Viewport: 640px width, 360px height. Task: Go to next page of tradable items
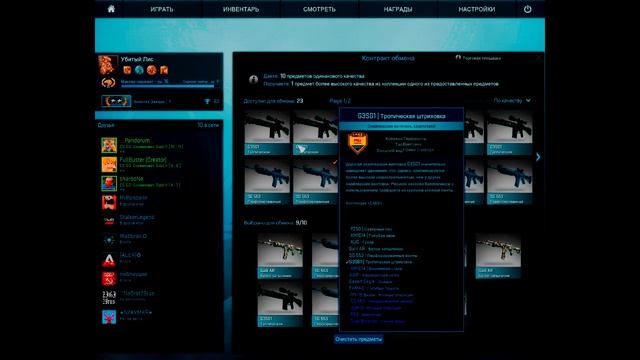click(538, 157)
